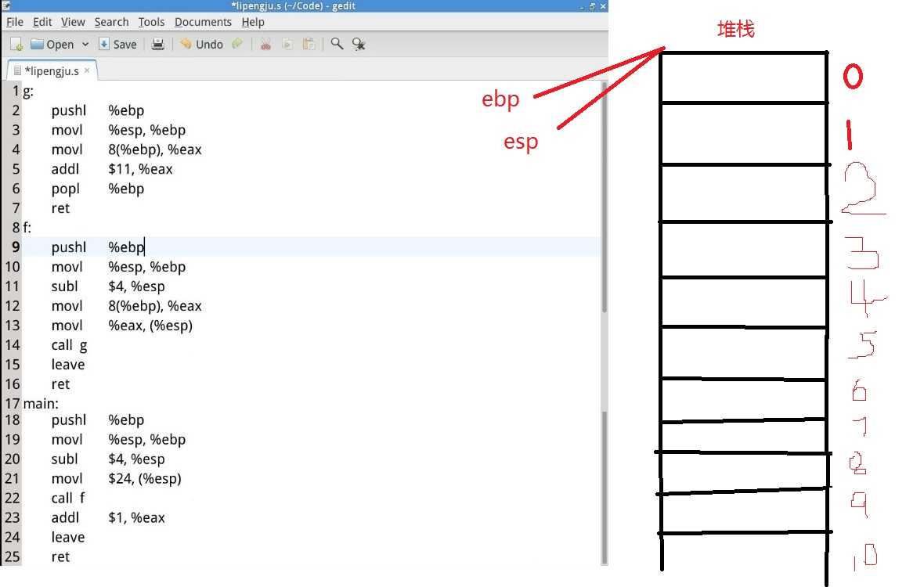Image resolution: width=924 pixels, height=587 pixels.
Task: Click the 'popl %ebp' line
Action: [98, 189]
